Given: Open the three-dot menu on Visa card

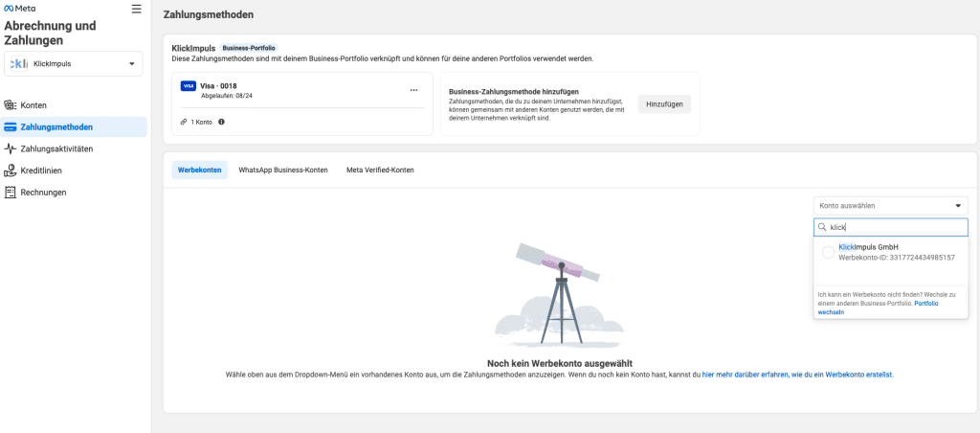Looking at the screenshot, I should [413, 90].
